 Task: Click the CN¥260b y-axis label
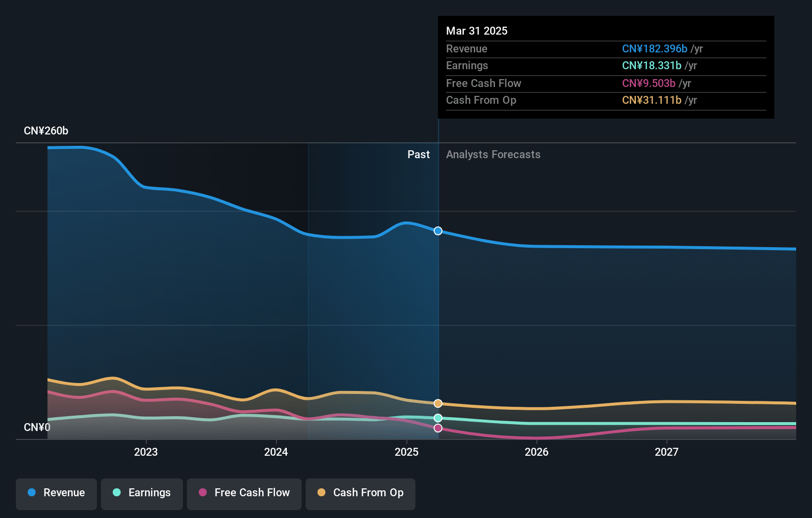46,131
